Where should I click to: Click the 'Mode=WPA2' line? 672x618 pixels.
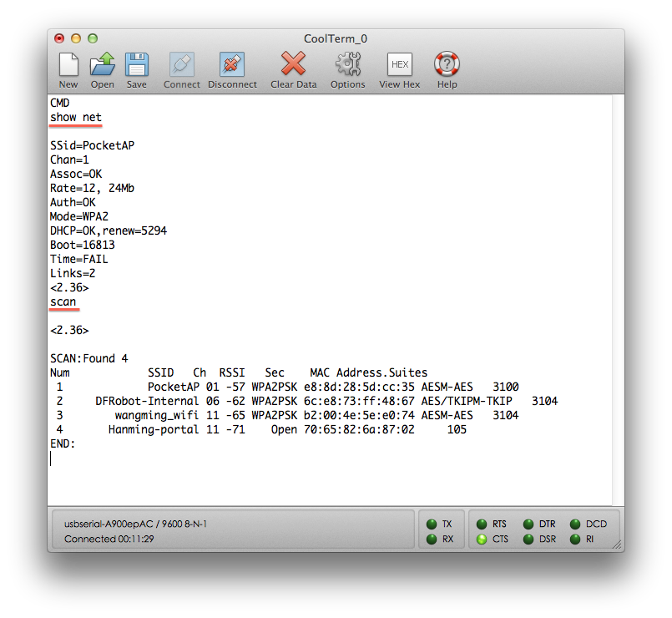click(79, 216)
